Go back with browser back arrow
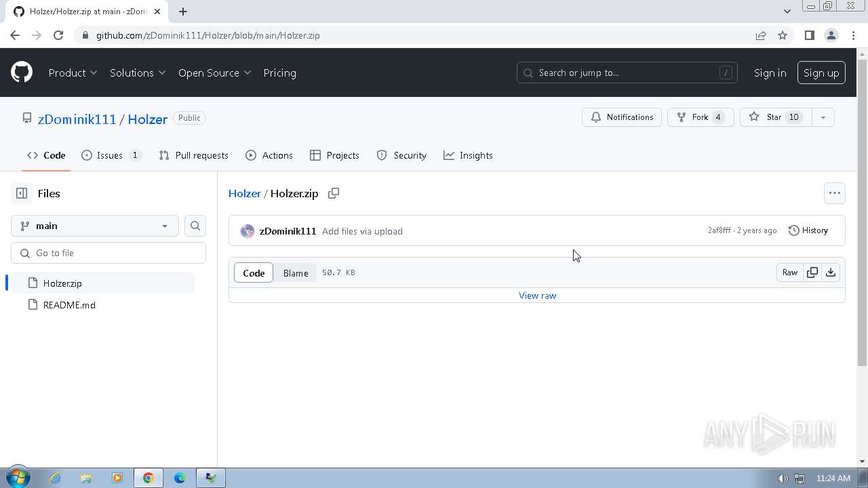Screen dimensions: 868x488 point(15,35)
